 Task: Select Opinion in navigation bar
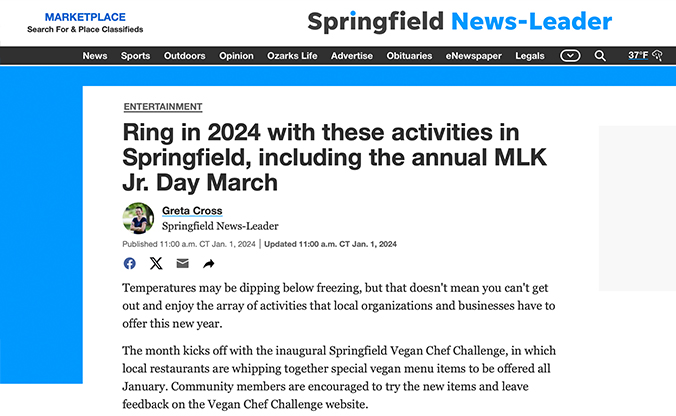pyautogui.click(x=236, y=56)
